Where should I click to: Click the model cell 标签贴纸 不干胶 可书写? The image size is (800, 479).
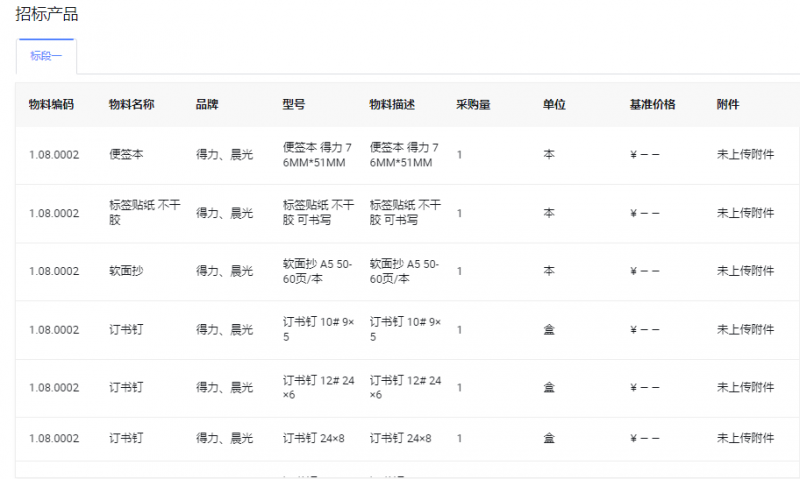(318, 213)
